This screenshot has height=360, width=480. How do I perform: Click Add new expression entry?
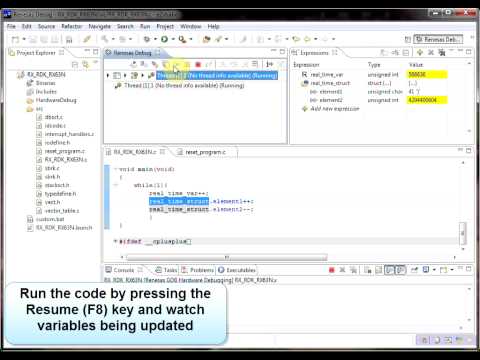[335, 109]
